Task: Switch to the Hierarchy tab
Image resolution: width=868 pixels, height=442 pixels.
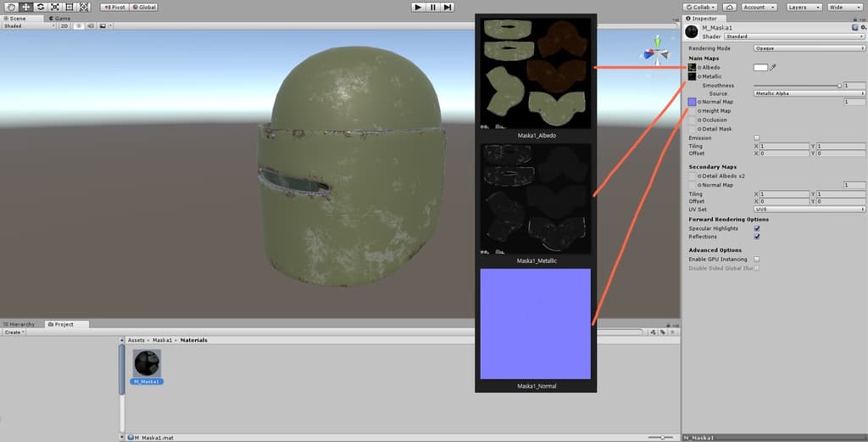Action: (x=19, y=324)
